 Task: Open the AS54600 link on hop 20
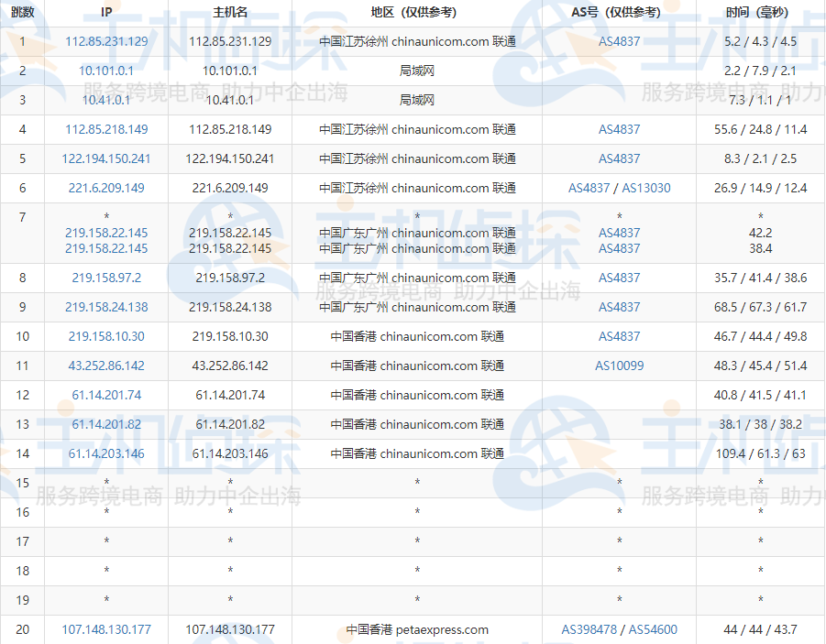coord(652,629)
